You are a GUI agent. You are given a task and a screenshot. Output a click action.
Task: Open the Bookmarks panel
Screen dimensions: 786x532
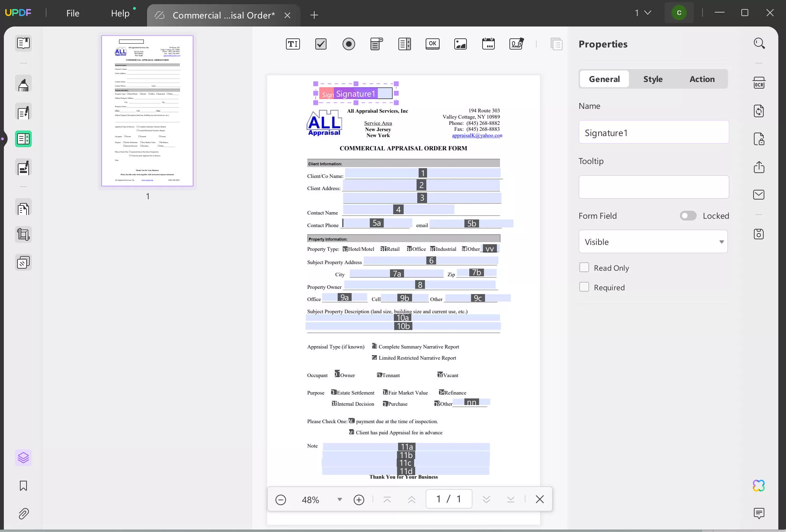coord(23,486)
